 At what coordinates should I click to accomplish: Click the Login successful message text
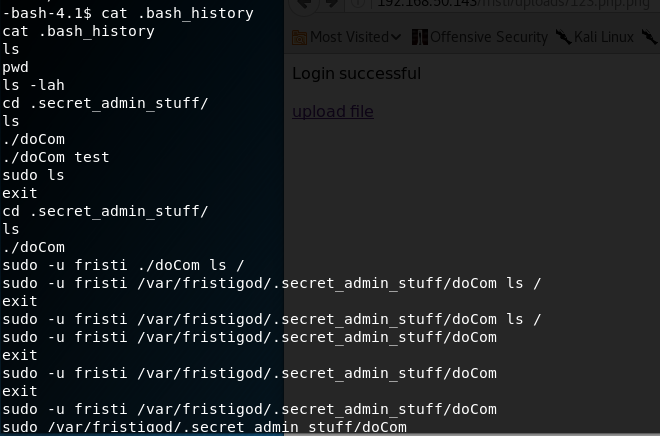click(x=357, y=74)
